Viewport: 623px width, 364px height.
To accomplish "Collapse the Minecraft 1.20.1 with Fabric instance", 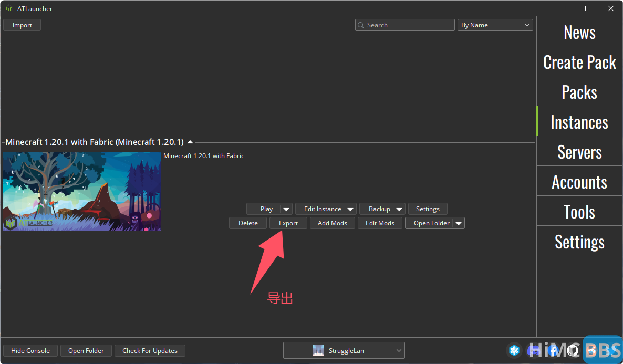I will pyautogui.click(x=190, y=142).
